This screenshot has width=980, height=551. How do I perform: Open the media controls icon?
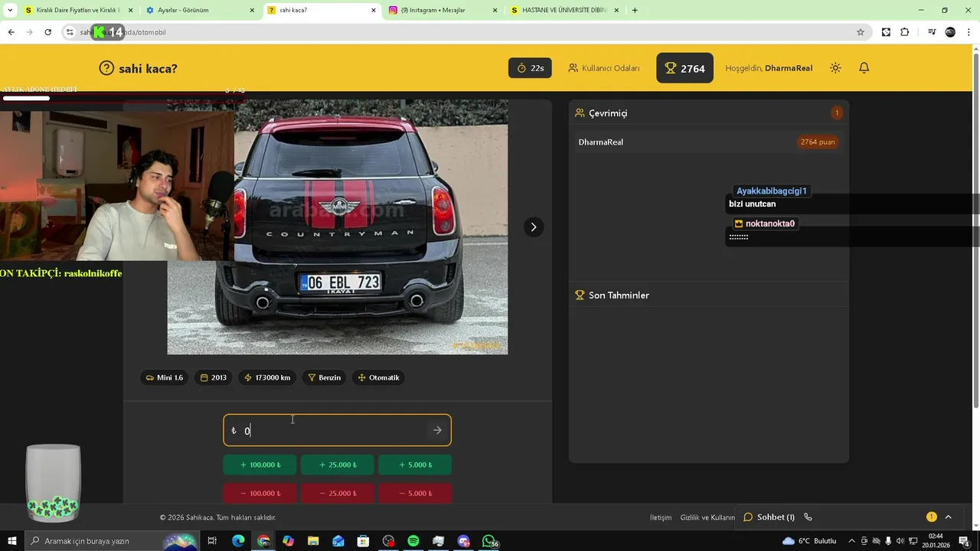(931, 32)
